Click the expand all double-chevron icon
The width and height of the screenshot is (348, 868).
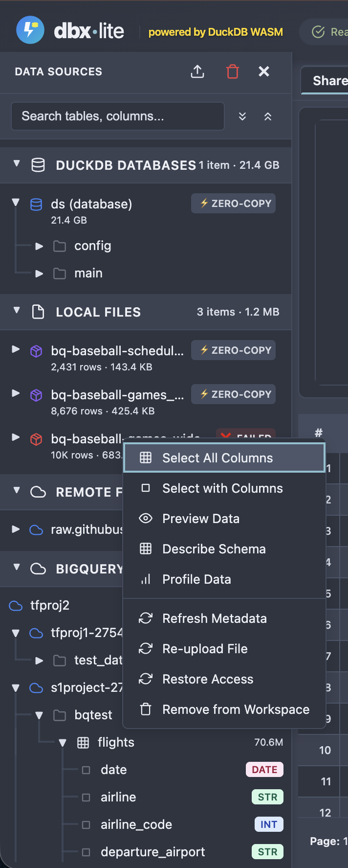[242, 116]
